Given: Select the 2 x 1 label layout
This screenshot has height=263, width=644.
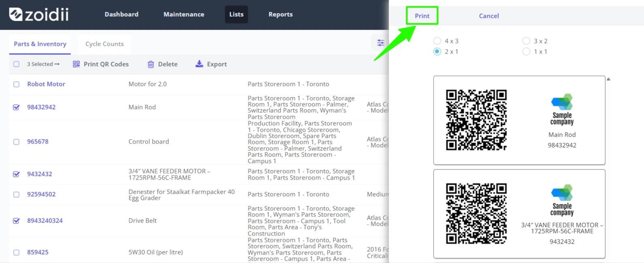Looking at the screenshot, I should point(437,51).
